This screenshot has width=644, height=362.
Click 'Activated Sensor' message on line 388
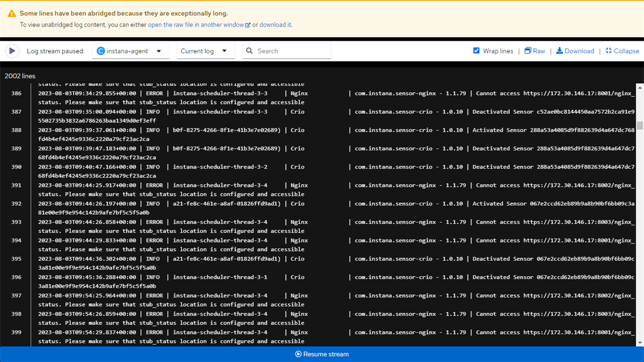tap(500, 130)
